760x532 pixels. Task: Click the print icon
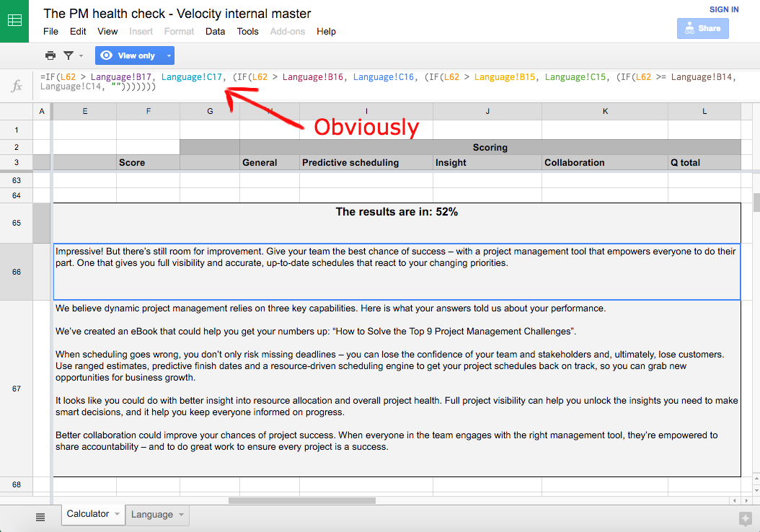[50, 56]
